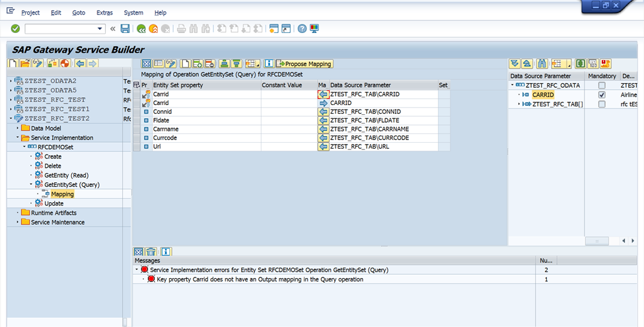Click the Find binoculars icon in data source panel
Screen dimensions: 644x327
[x=542, y=63]
